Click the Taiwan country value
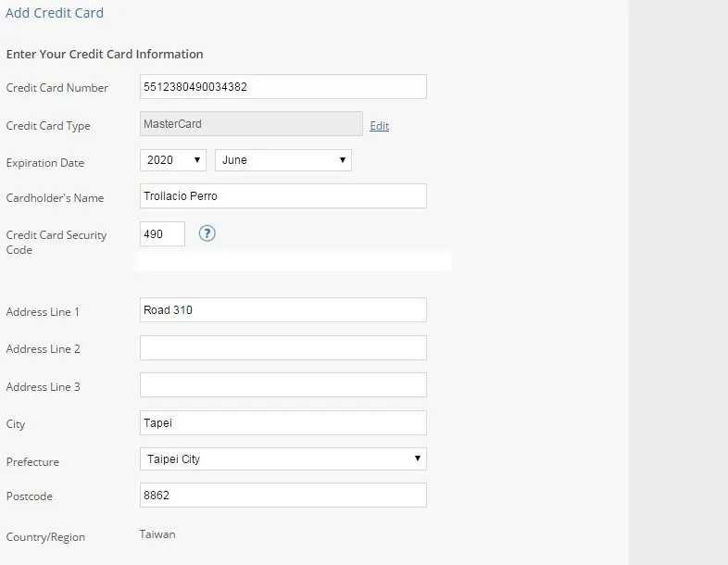The image size is (728, 565). tap(157, 534)
